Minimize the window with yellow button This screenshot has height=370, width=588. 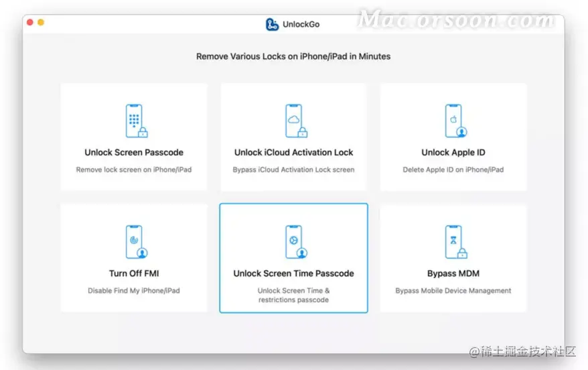41,23
